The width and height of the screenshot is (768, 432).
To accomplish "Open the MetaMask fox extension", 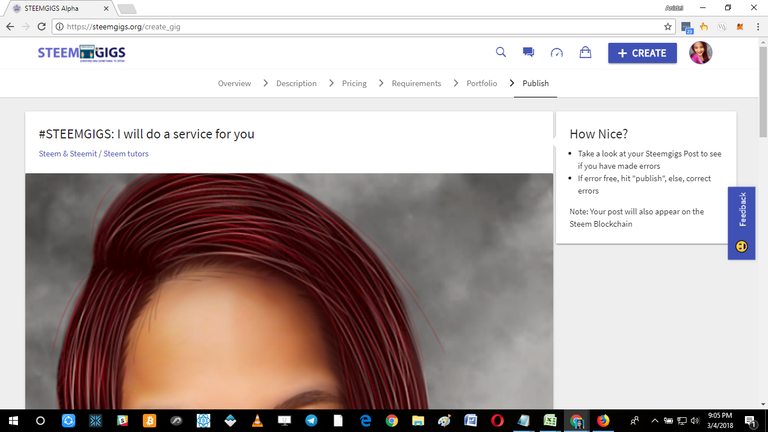I will (x=740, y=26).
